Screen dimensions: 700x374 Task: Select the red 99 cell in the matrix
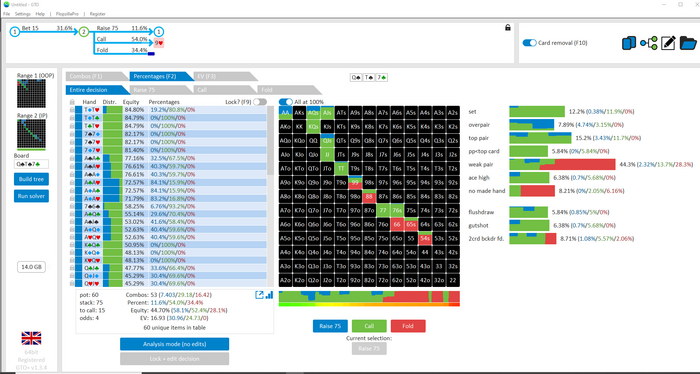coord(355,182)
